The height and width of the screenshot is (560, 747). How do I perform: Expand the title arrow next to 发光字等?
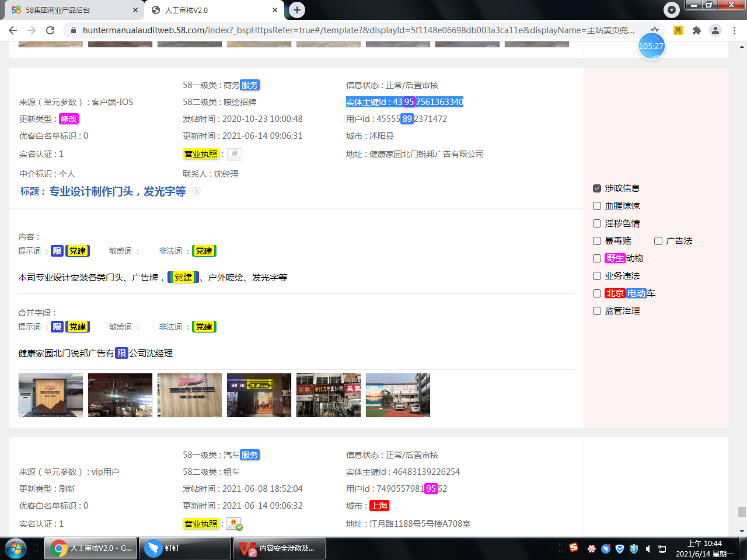click(x=197, y=191)
